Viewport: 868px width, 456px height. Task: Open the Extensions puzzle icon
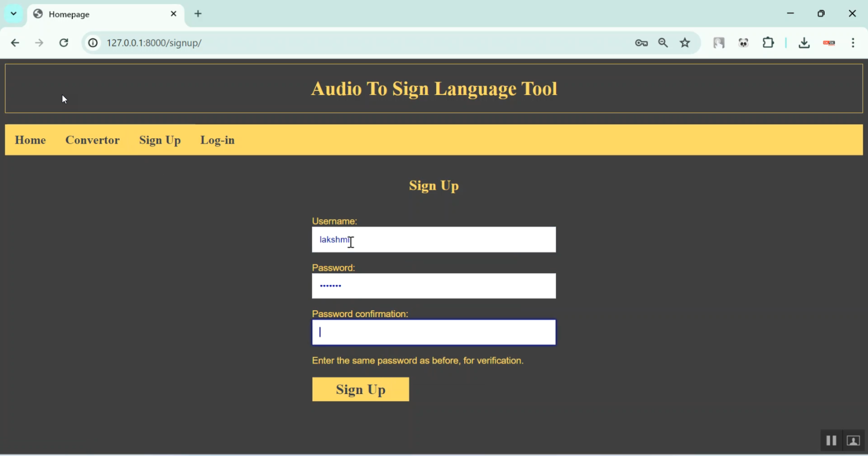(768, 43)
